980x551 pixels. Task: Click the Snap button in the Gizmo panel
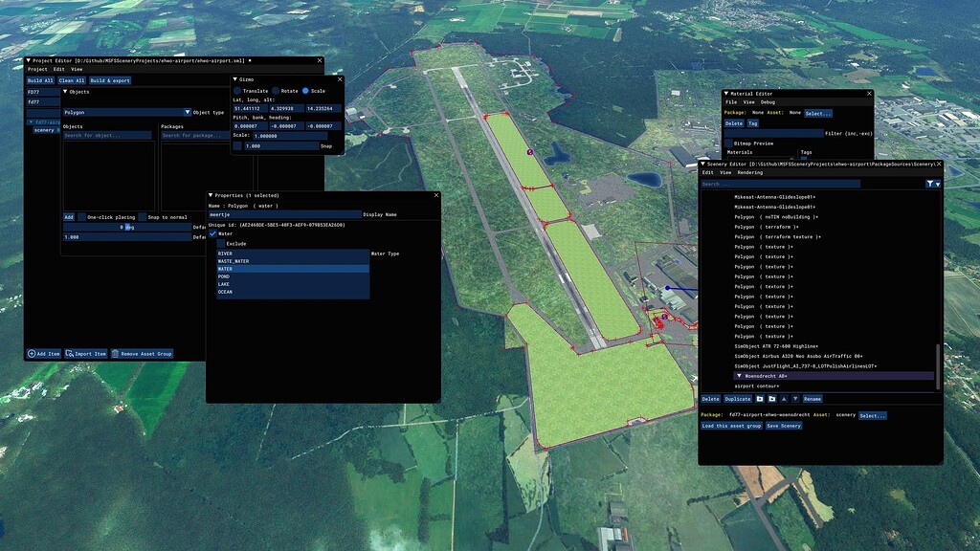point(325,146)
